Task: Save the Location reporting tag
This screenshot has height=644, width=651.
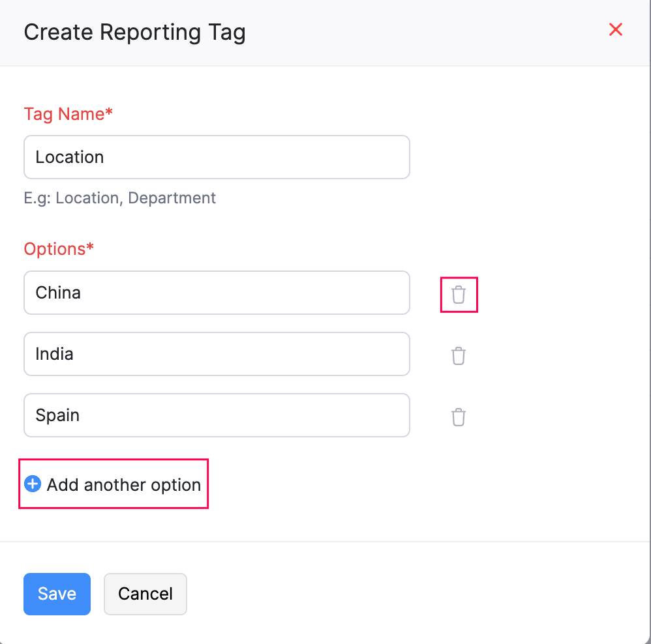Action: click(x=57, y=594)
